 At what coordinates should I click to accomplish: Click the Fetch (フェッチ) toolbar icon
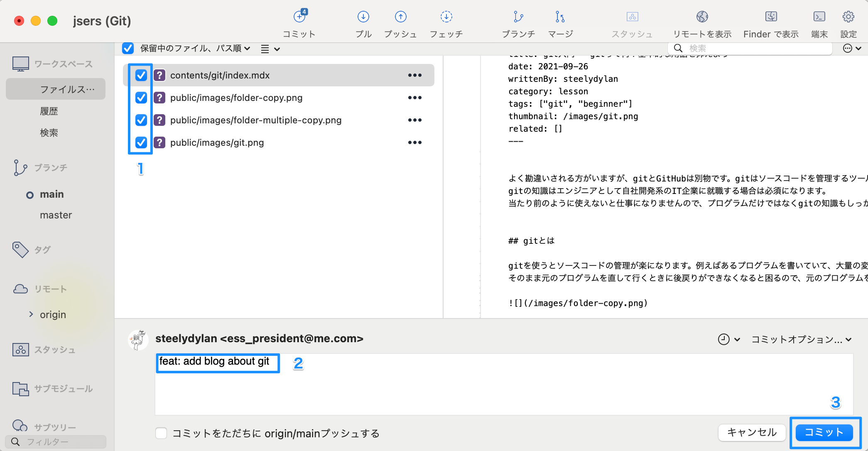point(446,17)
